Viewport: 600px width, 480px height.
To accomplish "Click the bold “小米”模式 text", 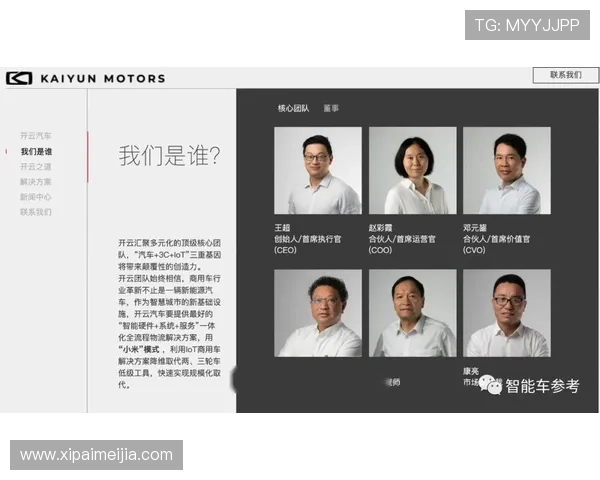I will click(x=139, y=349).
